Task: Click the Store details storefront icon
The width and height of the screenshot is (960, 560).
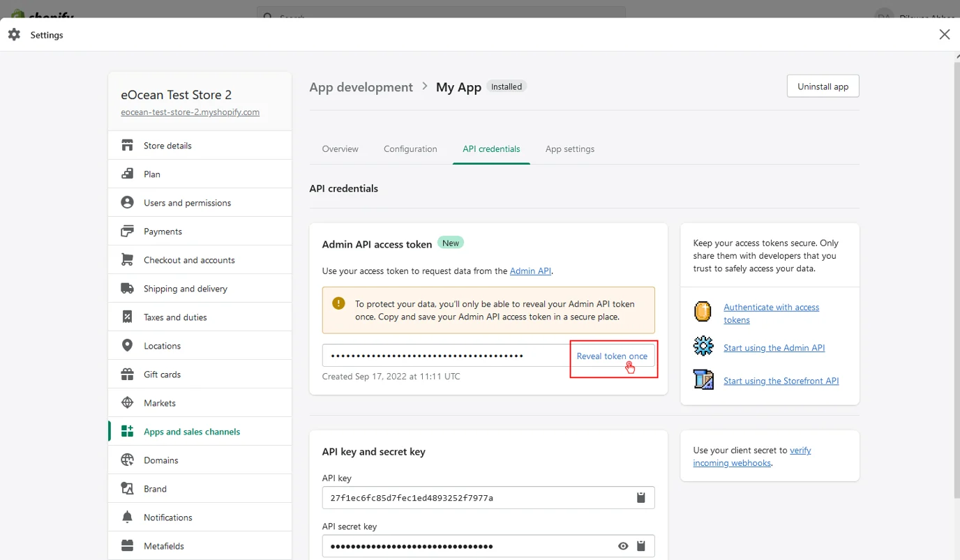Action: 127,146
